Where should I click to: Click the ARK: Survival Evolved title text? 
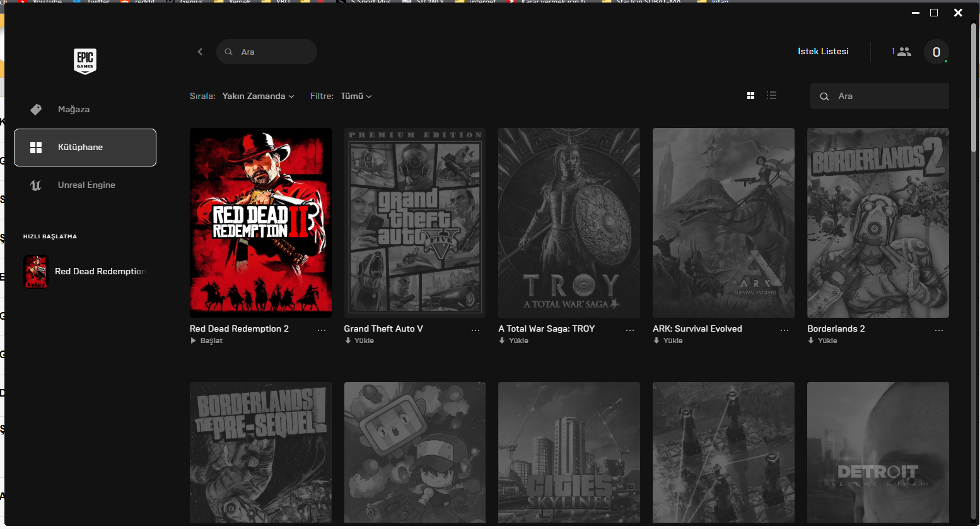point(697,328)
